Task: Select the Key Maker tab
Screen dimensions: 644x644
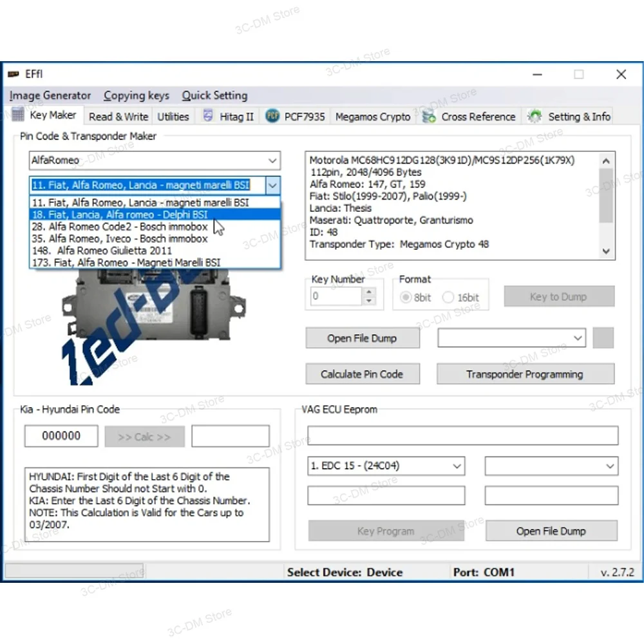Action: click(44, 115)
